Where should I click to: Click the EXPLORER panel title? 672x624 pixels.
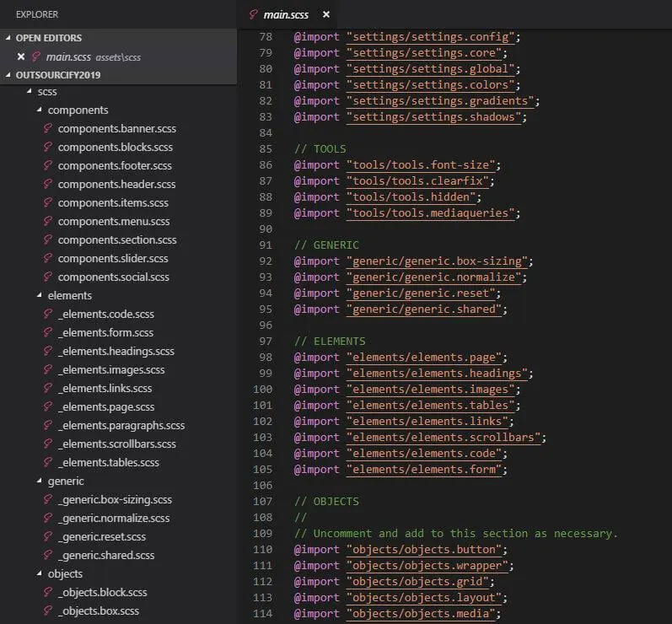37,14
